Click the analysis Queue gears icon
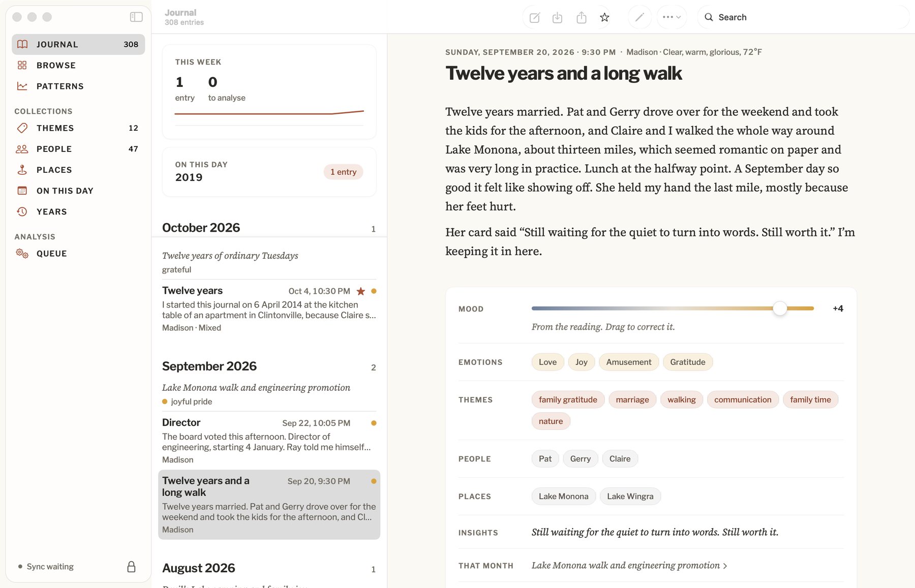The width and height of the screenshot is (915, 588). pos(22,253)
